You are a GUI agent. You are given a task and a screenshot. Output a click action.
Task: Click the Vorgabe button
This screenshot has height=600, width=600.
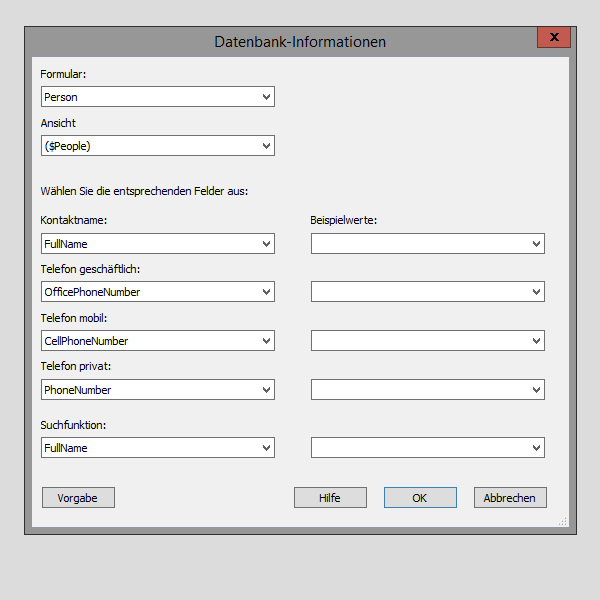(78, 498)
